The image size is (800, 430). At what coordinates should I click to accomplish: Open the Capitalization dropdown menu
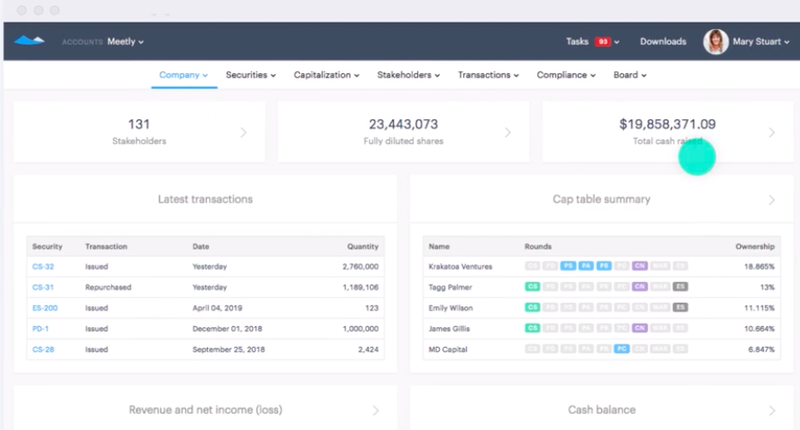[327, 75]
